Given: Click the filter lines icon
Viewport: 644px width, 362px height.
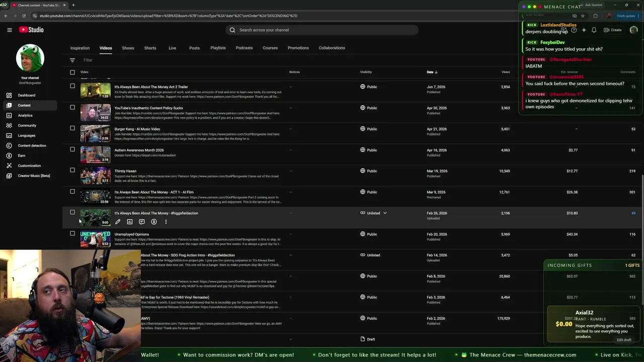Looking at the screenshot, I should coord(72,60).
